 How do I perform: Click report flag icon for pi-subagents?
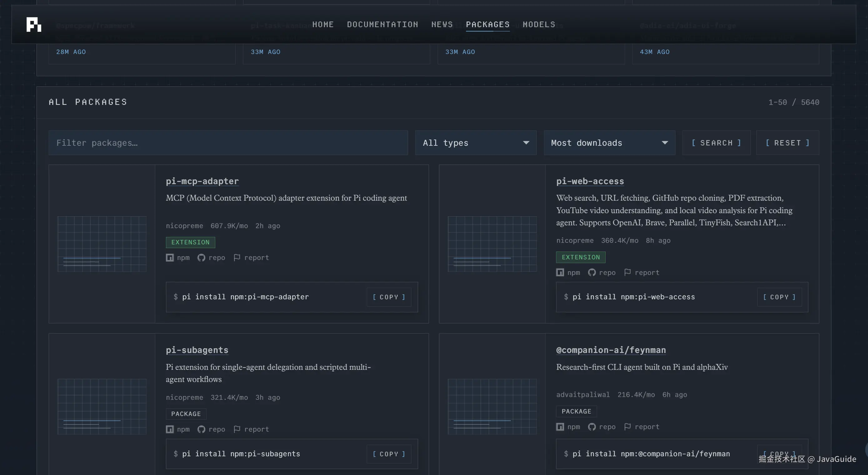(237, 429)
